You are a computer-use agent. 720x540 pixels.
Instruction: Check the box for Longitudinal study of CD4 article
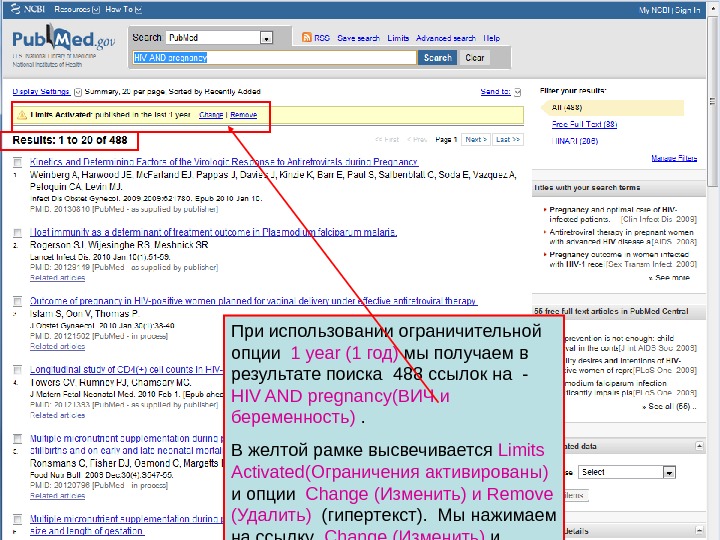coord(17,370)
